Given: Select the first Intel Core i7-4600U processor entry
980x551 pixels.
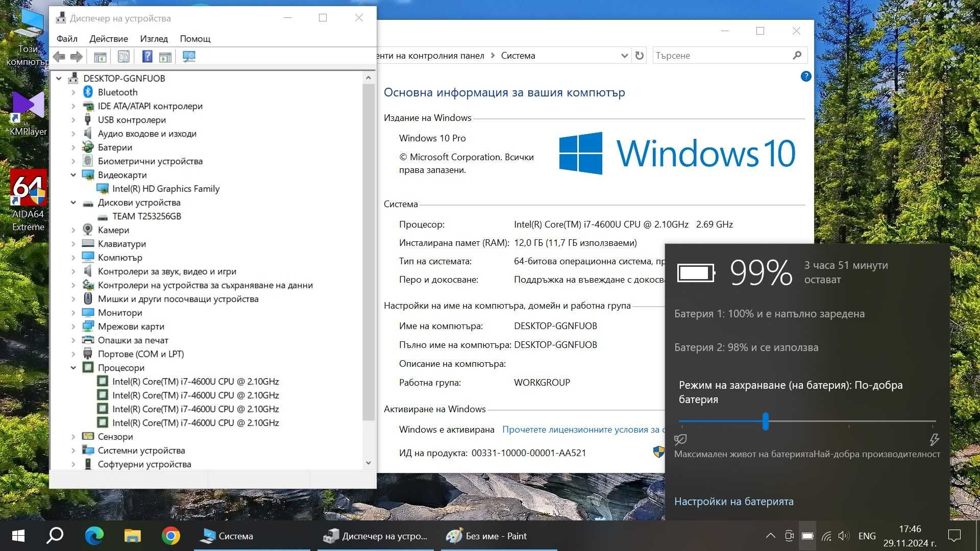Looking at the screenshot, I should (195, 382).
